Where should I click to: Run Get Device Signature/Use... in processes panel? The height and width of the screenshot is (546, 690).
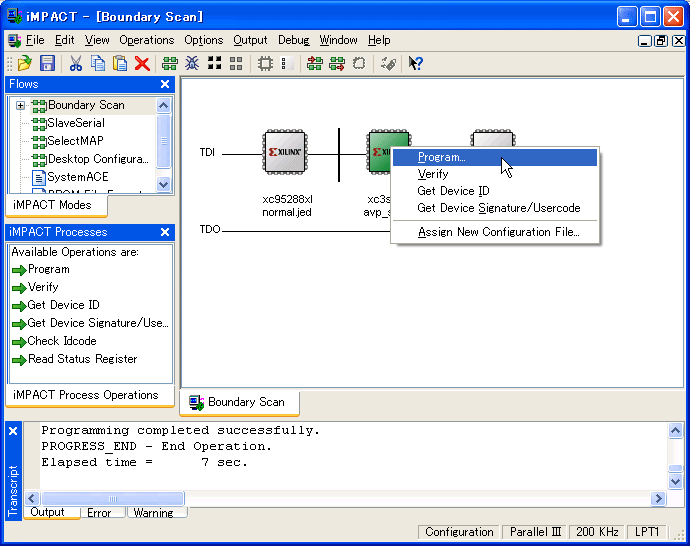[98, 323]
